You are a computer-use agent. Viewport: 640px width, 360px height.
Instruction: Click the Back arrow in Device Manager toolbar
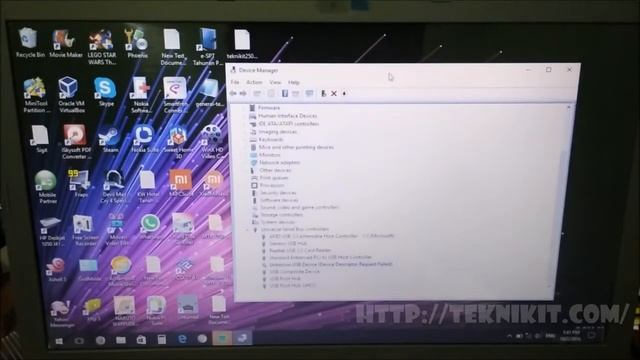tap(233, 93)
